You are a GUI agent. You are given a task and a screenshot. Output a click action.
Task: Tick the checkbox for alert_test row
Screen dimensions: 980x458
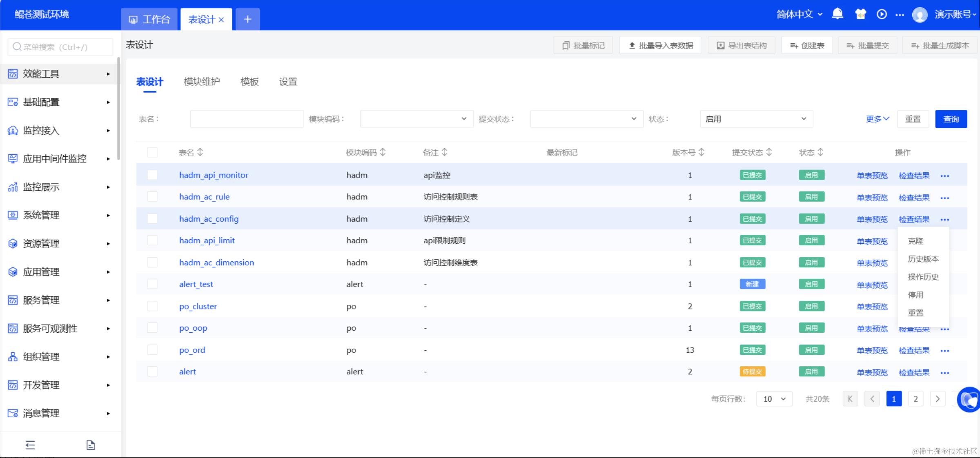(x=152, y=284)
